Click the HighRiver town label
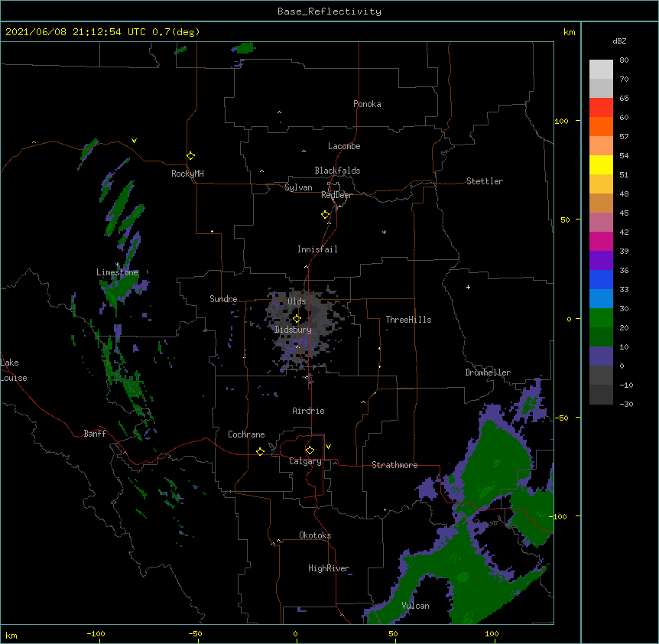 (329, 568)
